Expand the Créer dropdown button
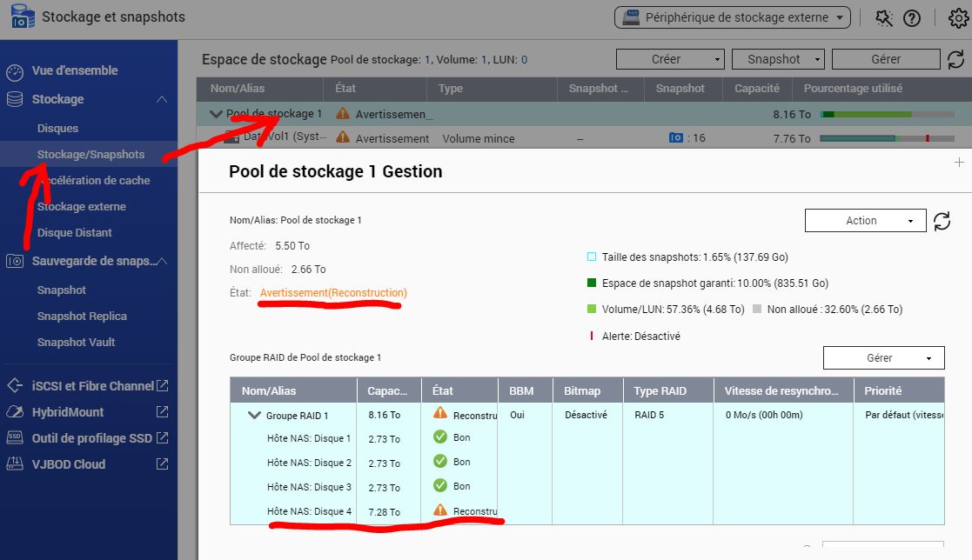The height and width of the screenshot is (560, 972). click(x=670, y=59)
